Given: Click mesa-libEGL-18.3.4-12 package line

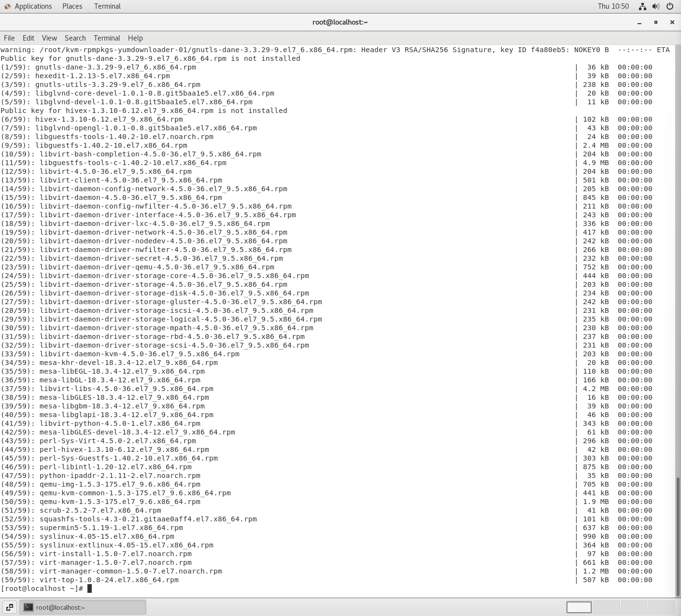Looking at the screenshot, I should click(x=122, y=371).
